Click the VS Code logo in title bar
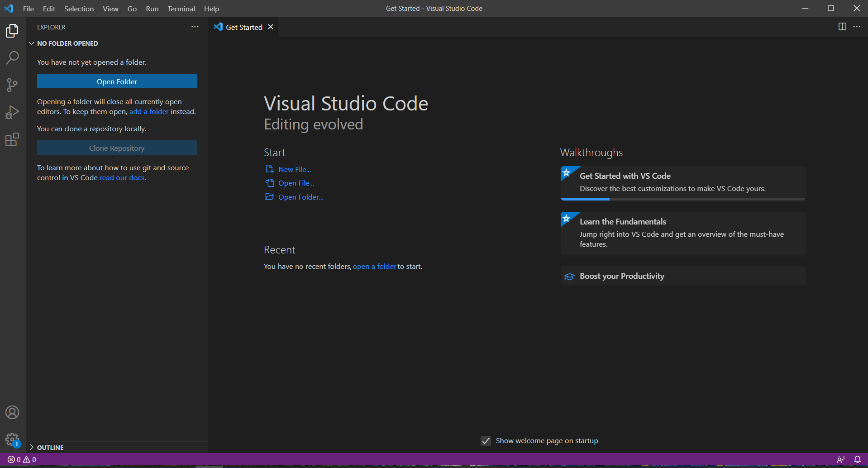 (x=9, y=9)
